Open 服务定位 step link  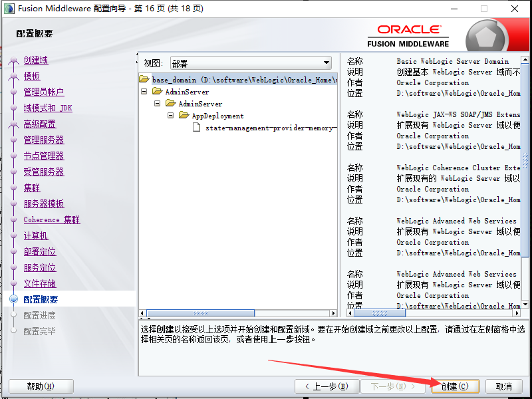(40, 267)
